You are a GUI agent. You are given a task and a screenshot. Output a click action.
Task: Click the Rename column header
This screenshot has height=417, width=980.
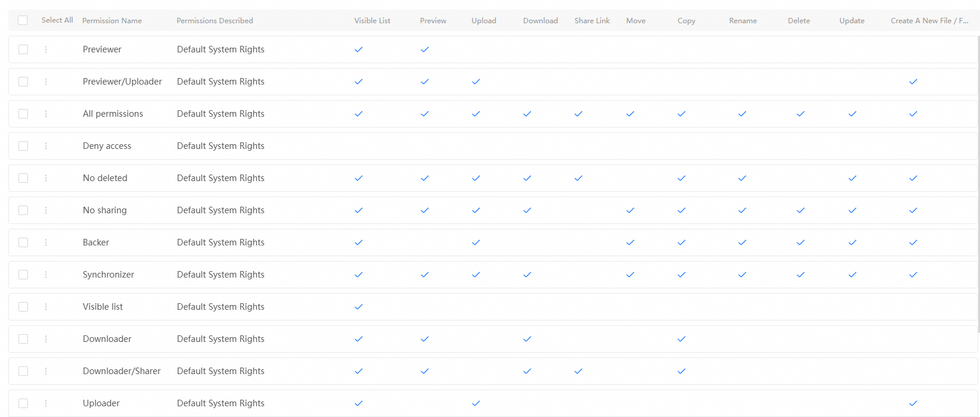pos(743,21)
